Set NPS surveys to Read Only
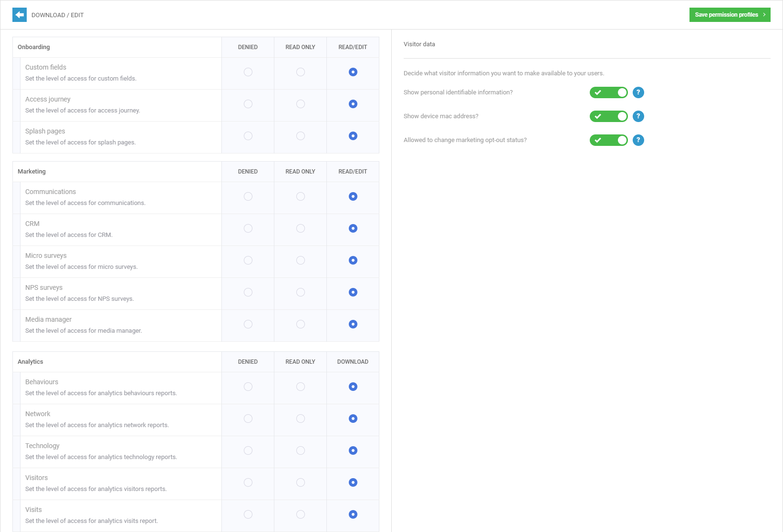783x532 pixels. tap(301, 292)
